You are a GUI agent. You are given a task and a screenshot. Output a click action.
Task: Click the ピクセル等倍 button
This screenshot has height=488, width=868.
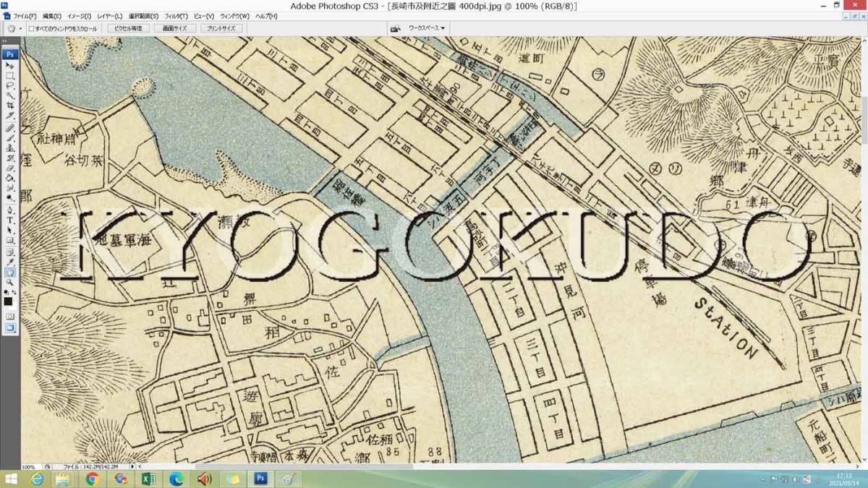(129, 28)
